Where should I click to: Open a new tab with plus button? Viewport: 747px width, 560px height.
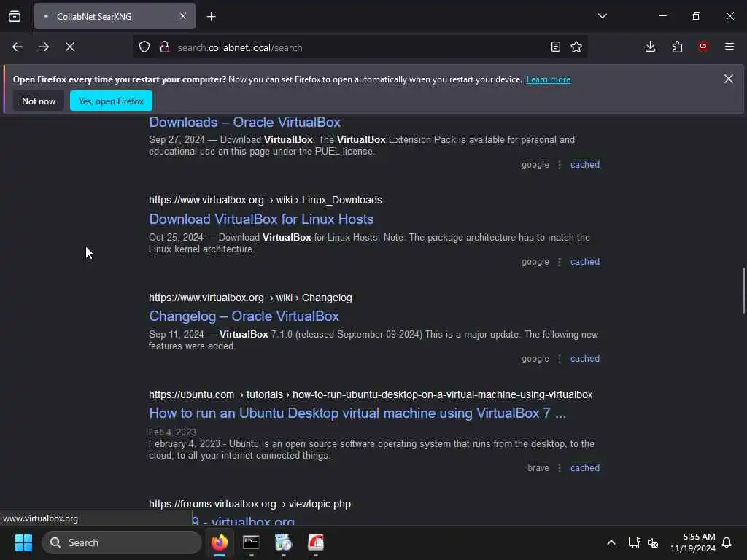click(211, 17)
